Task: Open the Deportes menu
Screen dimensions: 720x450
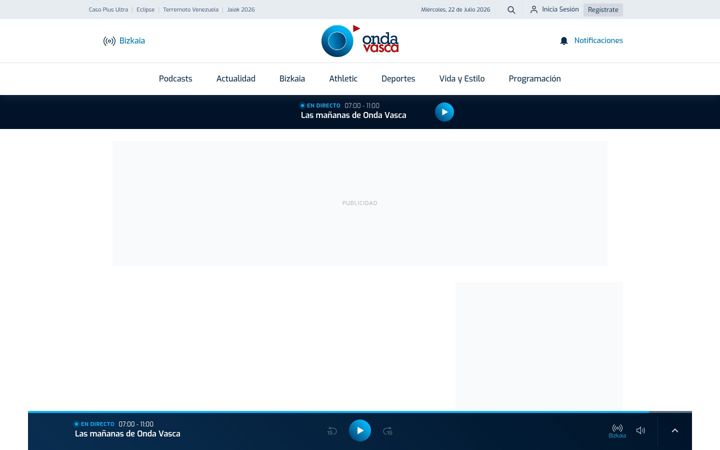Action: [398, 79]
